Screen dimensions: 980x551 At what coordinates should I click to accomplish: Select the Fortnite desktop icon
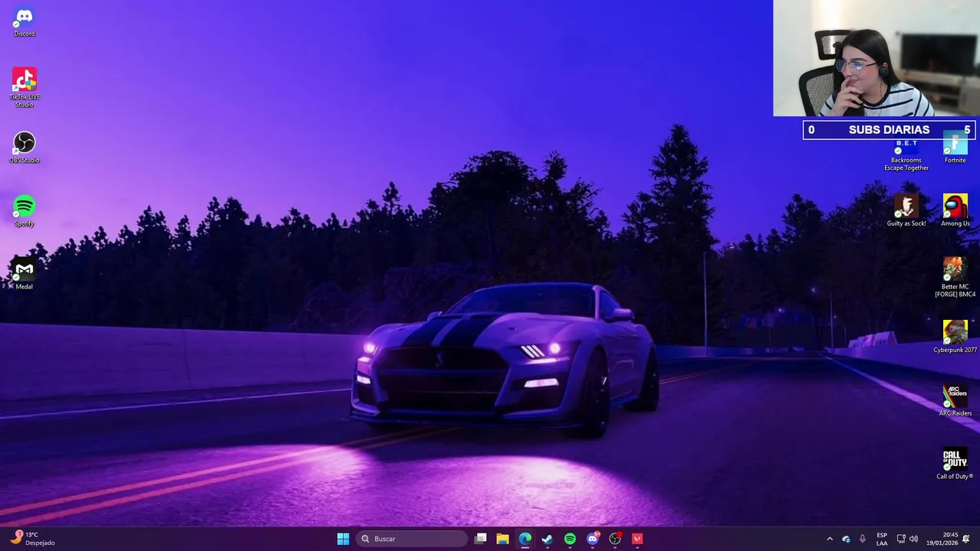pyautogui.click(x=955, y=148)
